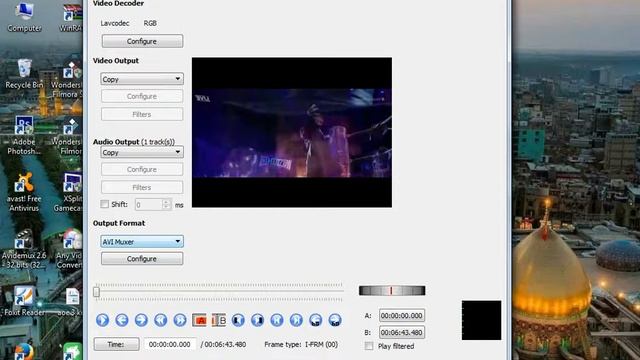Click the black audio level meter box

pos(481,320)
